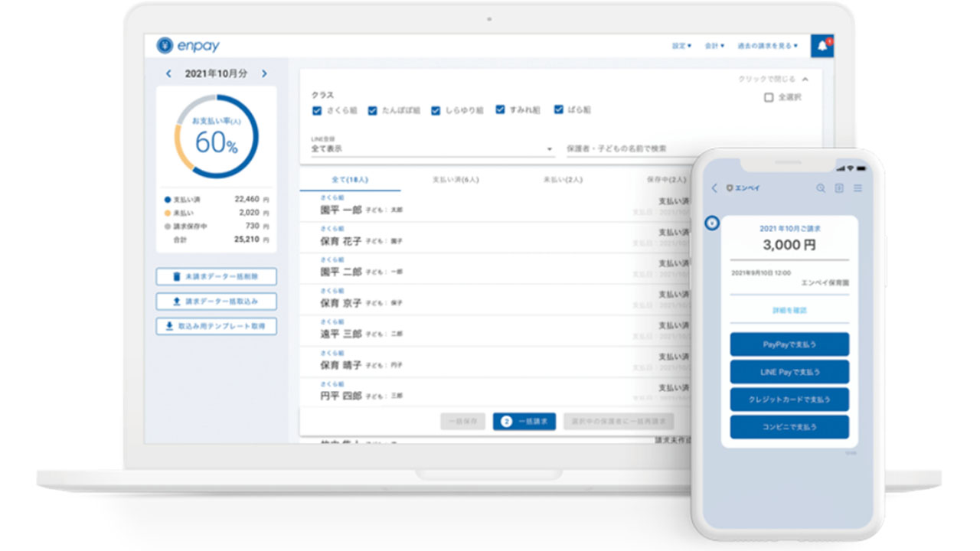Click 選択中の保護者に一括再請求 button
The height and width of the screenshot is (551, 980).
(x=619, y=422)
